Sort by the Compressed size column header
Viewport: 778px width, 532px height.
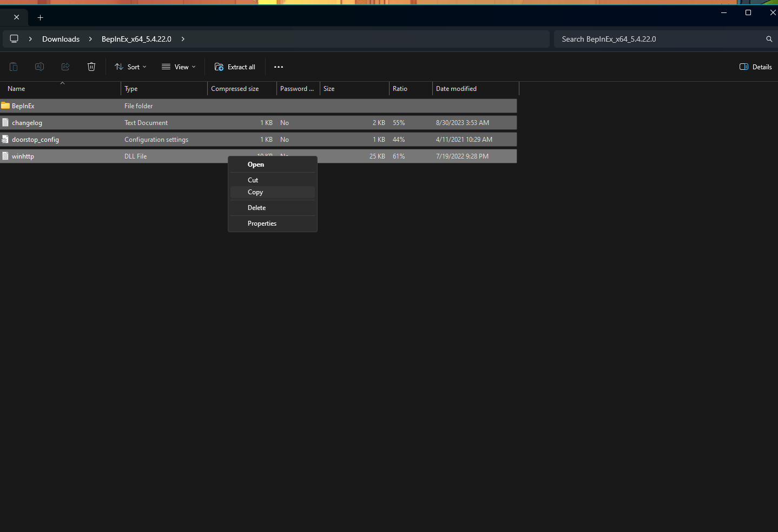(242, 89)
